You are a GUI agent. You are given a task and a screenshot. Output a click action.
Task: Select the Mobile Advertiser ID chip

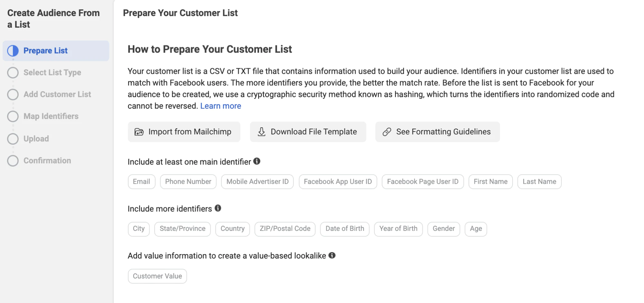(x=257, y=182)
